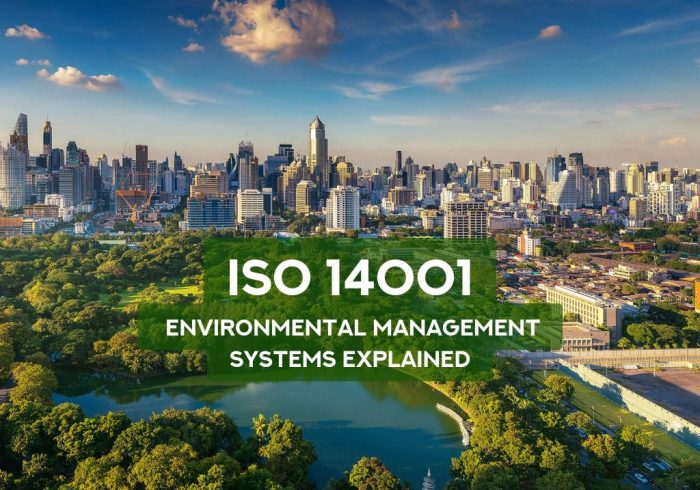Select the Environmental Management text line
Viewport: 700px width, 490px height.
(x=349, y=327)
